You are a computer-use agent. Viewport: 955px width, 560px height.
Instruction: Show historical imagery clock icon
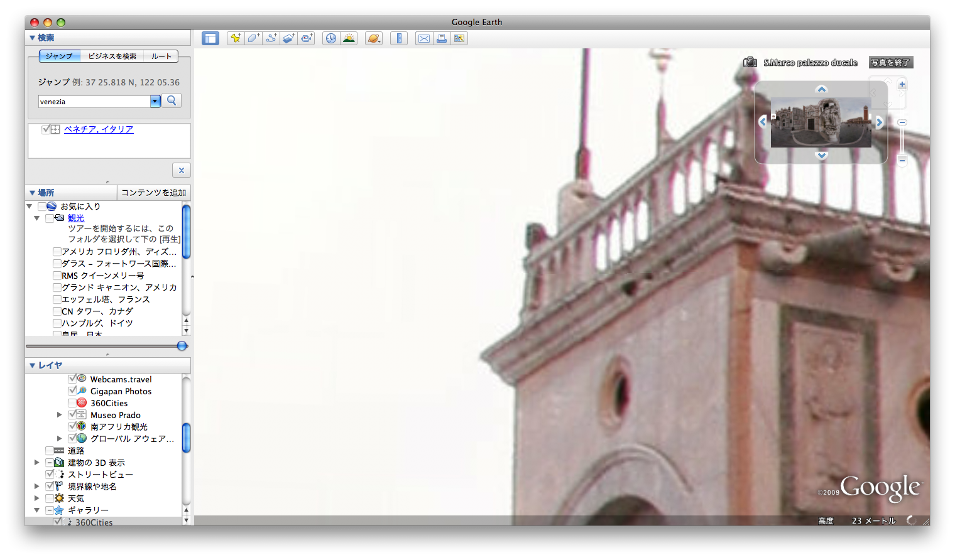(x=331, y=38)
